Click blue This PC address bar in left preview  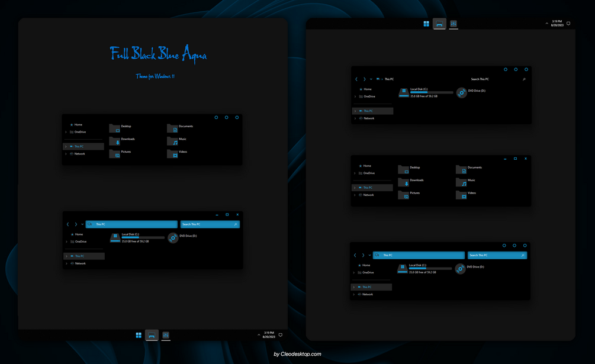[x=131, y=224]
